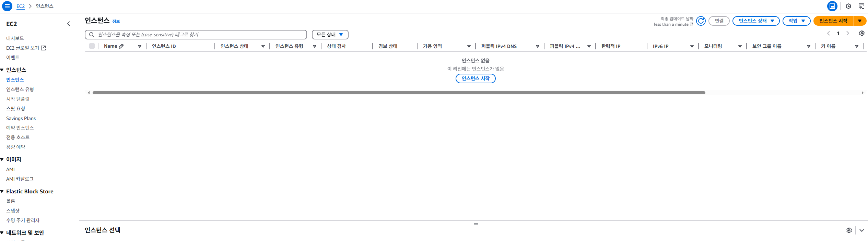Open Savings Plans in the sidebar

tap(21, 118)
